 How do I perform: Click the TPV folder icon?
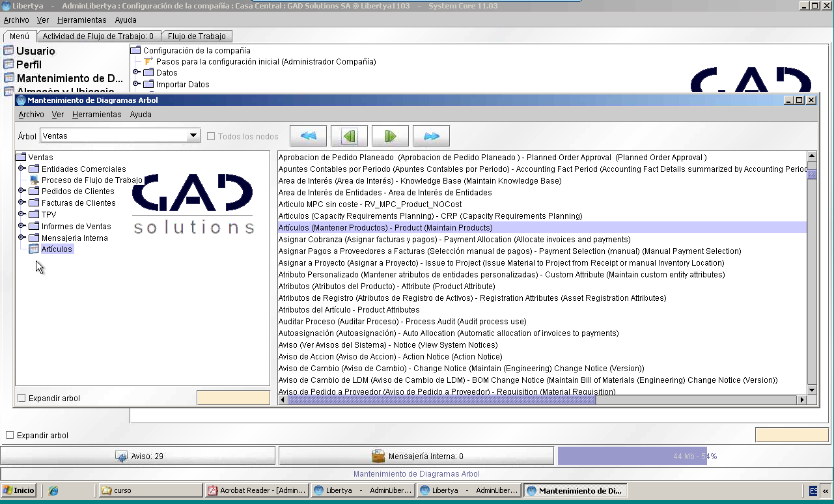[x=34, y=214]
